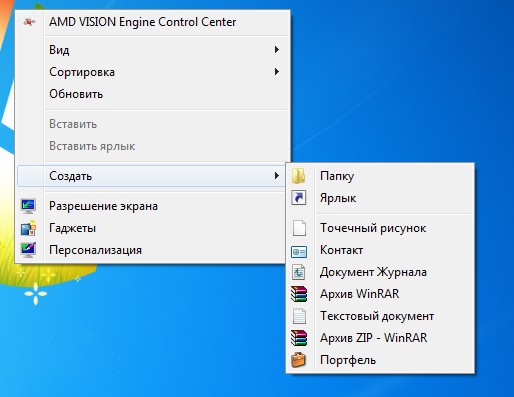Viewport: 514px width, 397px height.
Task: Open the Вид menu entry
Action: tap(153, 50)
